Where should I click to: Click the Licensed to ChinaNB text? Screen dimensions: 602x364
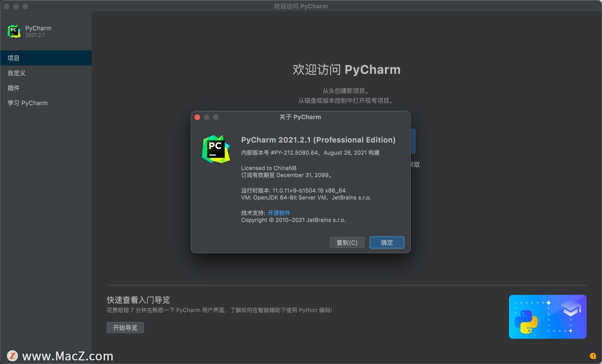269,168
